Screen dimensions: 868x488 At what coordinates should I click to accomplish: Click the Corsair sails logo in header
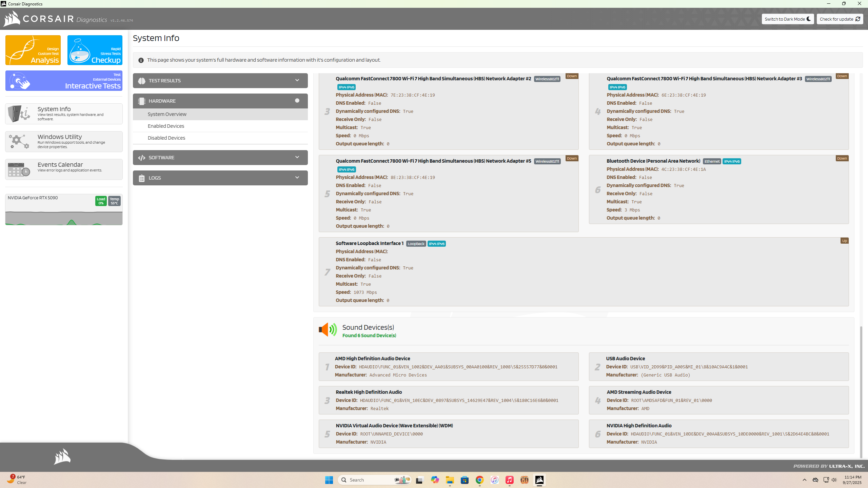pos(12,19)
